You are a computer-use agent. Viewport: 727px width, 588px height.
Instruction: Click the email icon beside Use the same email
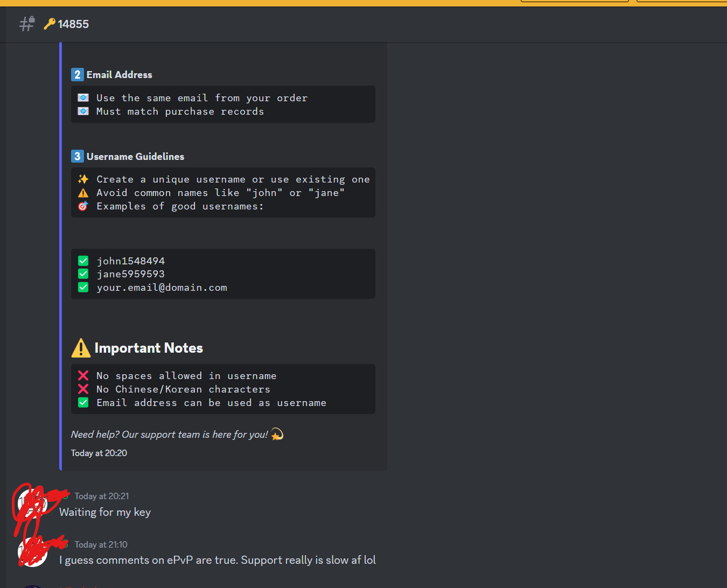coord(83,97)
